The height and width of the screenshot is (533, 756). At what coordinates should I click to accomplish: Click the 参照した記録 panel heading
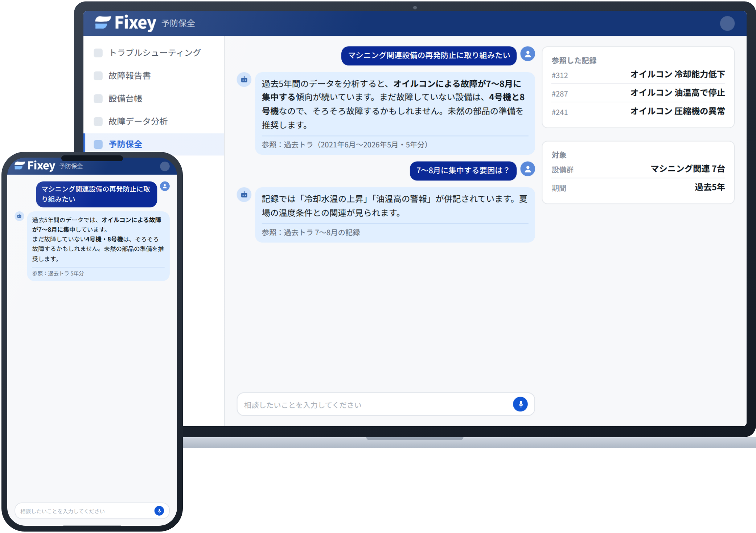[x=574, y=61]
